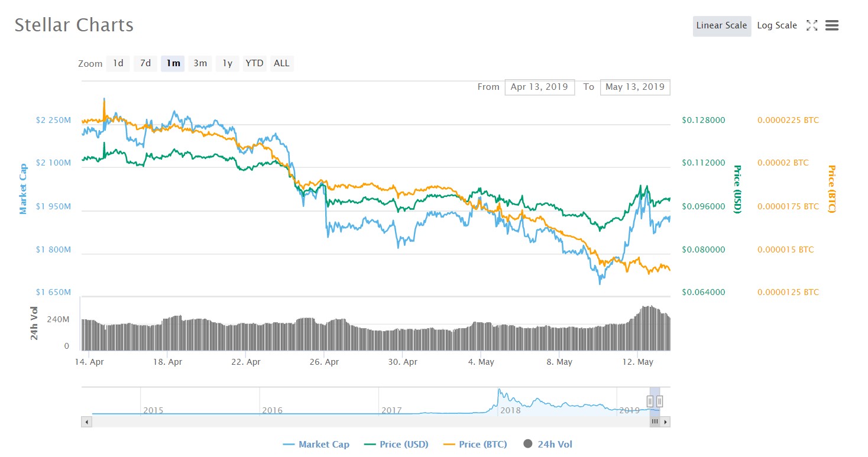Toggle Price (BTC) series in legend
868x457 pixels.
[x=475, y=445]
